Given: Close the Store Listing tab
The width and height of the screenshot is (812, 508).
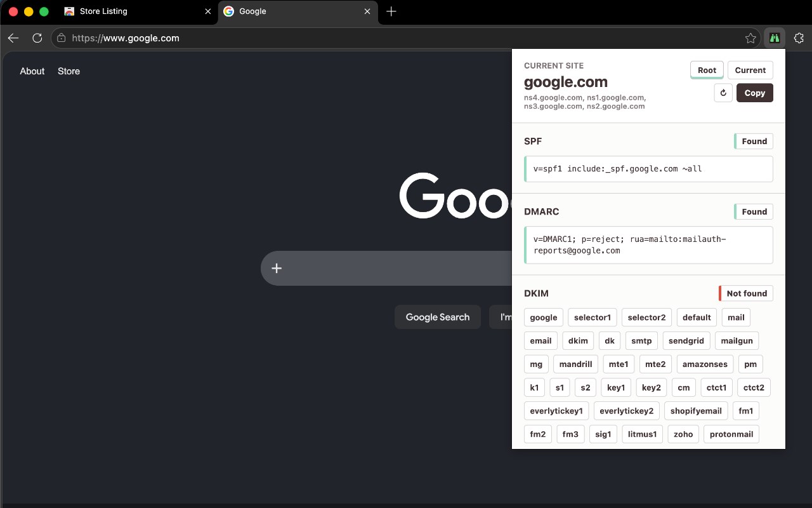Looking at the screenshot, I should click(x=208, y=11).
